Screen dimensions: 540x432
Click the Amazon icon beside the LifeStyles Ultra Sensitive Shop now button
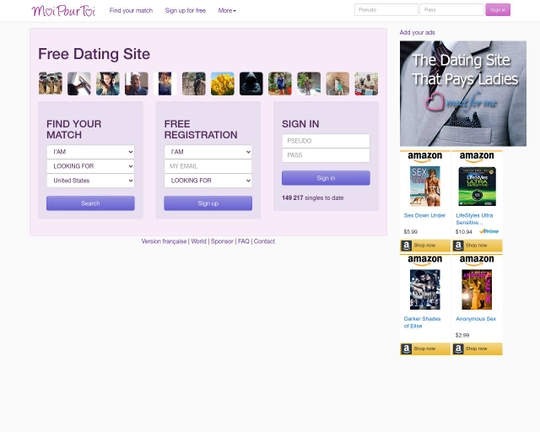tap(458, 245)
